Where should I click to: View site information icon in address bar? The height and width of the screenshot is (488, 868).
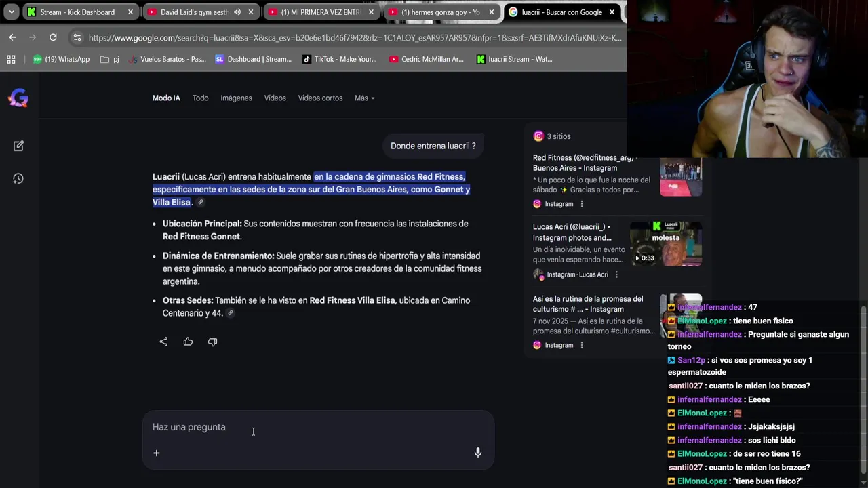click(x=77, y=37)
